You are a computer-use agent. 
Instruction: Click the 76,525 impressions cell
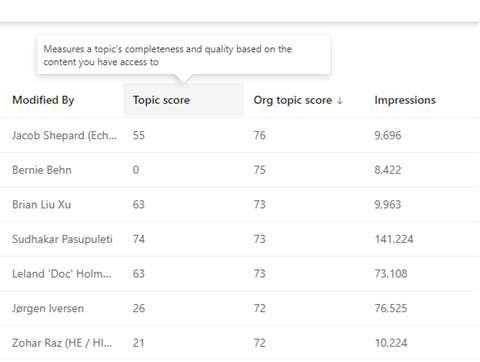tap(391, 308)
